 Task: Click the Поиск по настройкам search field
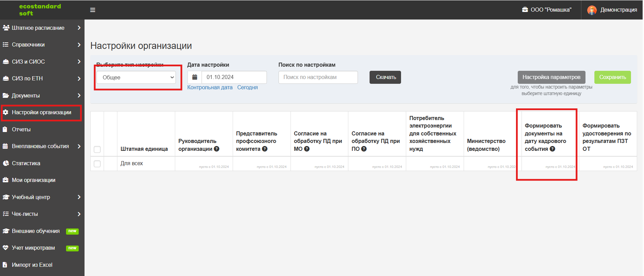318,77
